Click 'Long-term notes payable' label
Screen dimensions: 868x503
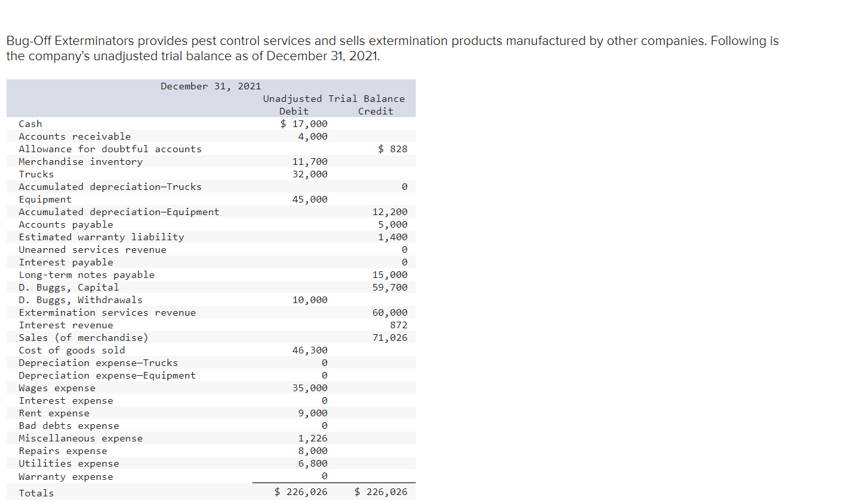pyautogui.click(x=87, y=275)
